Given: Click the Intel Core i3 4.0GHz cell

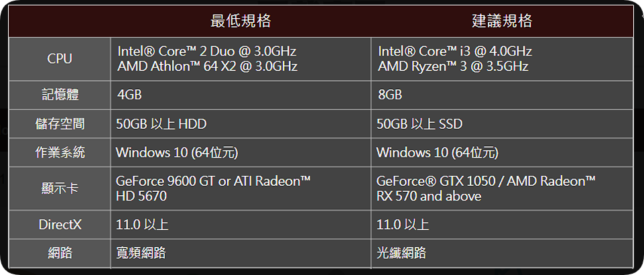Looking at the screenshot, I should click(x=455, y=59).
